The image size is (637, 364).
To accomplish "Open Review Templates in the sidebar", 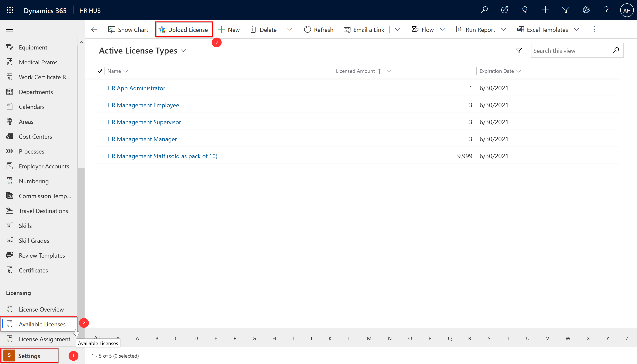I will click(x=39, y=255).
